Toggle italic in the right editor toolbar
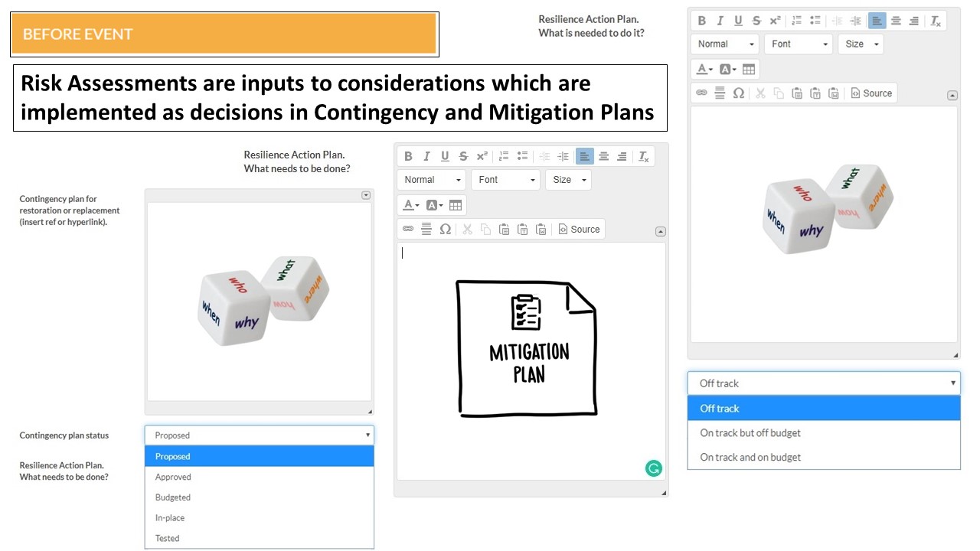980x551 pixels. pos(720,21)
